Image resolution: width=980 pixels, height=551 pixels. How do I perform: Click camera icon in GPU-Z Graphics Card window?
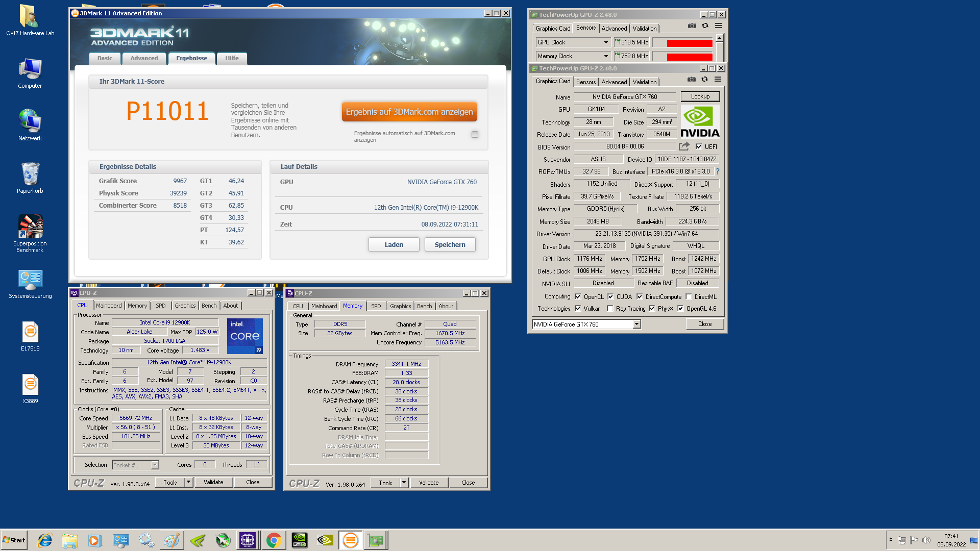click(691, 80)
